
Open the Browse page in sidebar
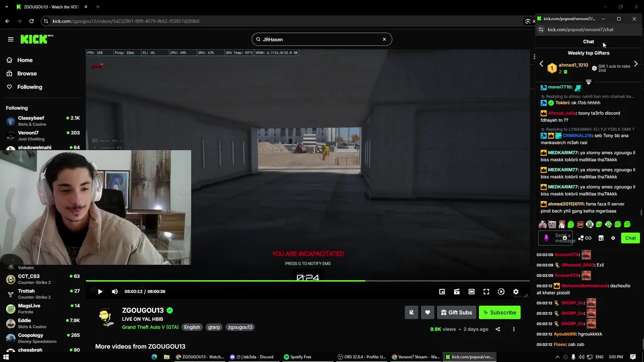(27, 73)
